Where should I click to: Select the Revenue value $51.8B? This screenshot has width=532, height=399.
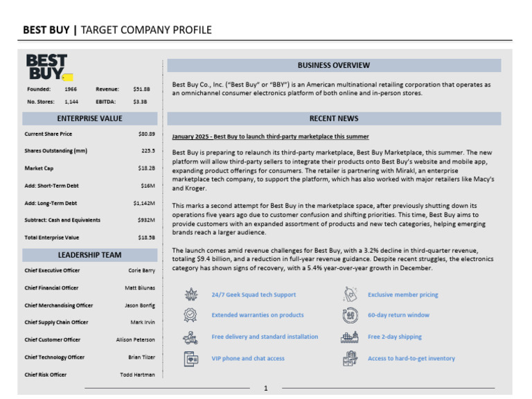coord(141,89)
